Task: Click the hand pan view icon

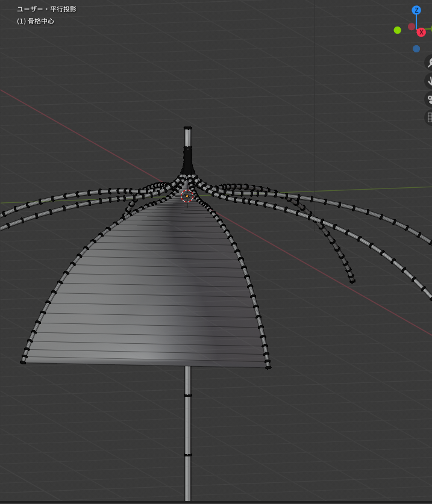Action: tap(430, 81)
